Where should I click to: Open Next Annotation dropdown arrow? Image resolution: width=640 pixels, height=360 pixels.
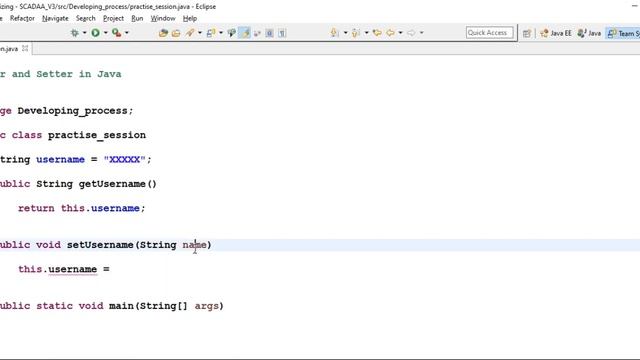click(x=345, y=33)
